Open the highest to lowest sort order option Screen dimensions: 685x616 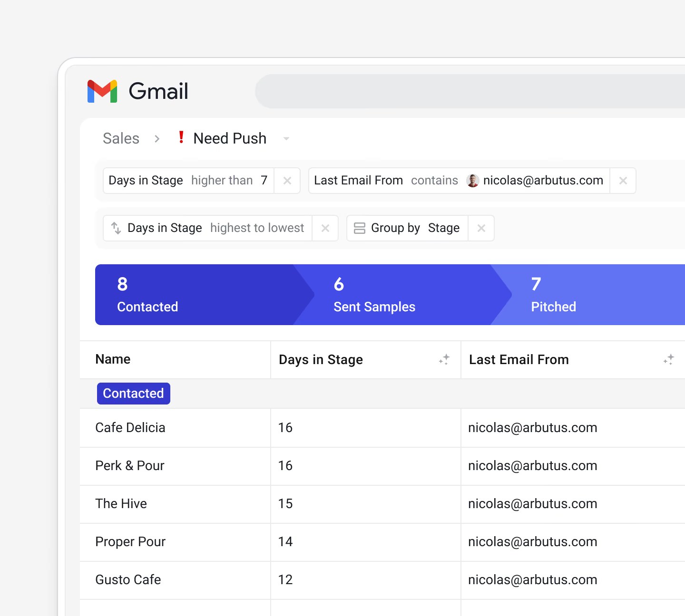(257, 228)
